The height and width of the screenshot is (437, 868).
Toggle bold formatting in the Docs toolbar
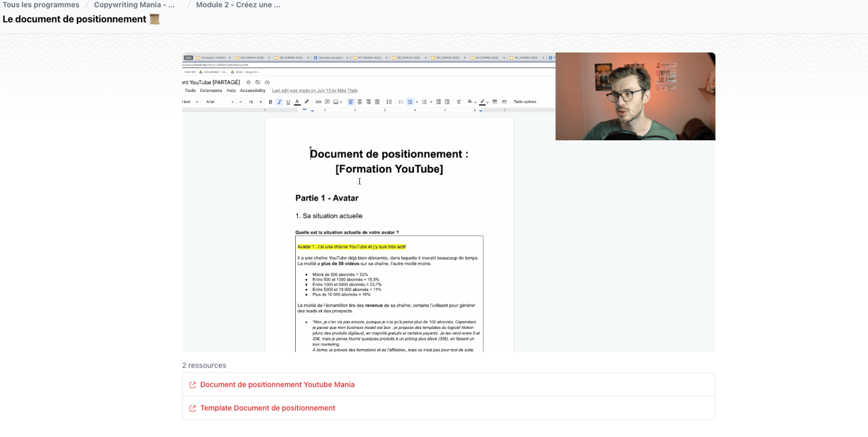pos(270,102)
